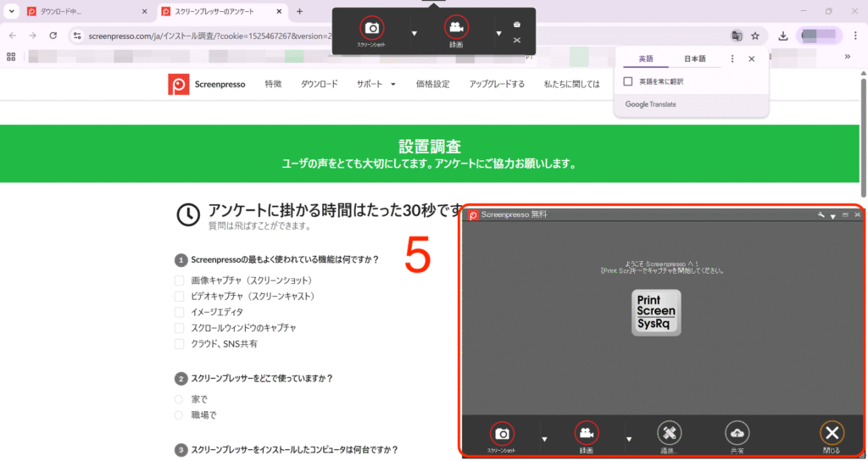Open recording options arrow in floating toolbar
Screen dimensions: 868x461
pyautogui.click(x=498, y=34)
